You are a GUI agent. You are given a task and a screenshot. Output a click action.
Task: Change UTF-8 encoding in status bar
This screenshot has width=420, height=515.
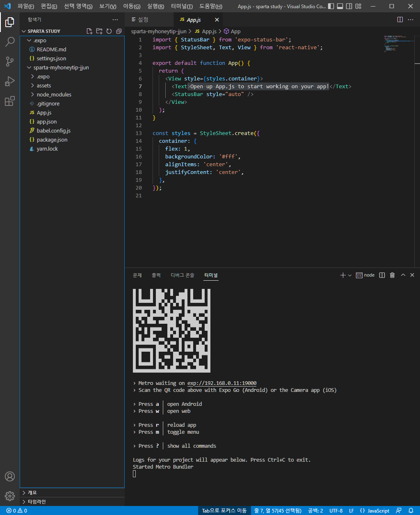point(336,510)
